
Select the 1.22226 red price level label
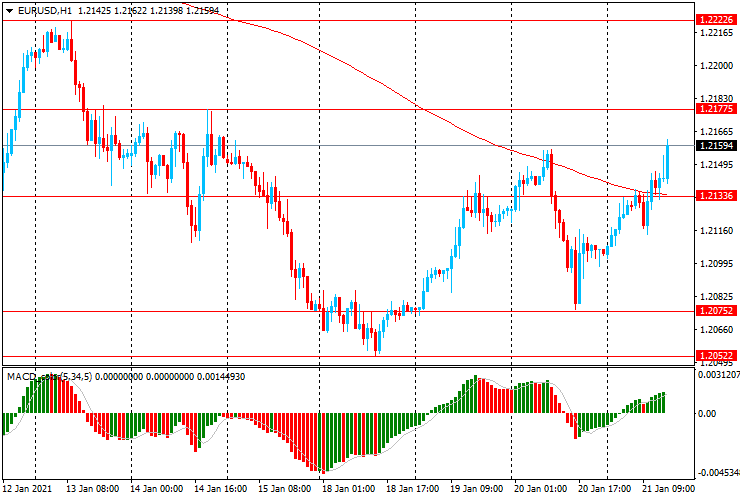coord(716,20)
